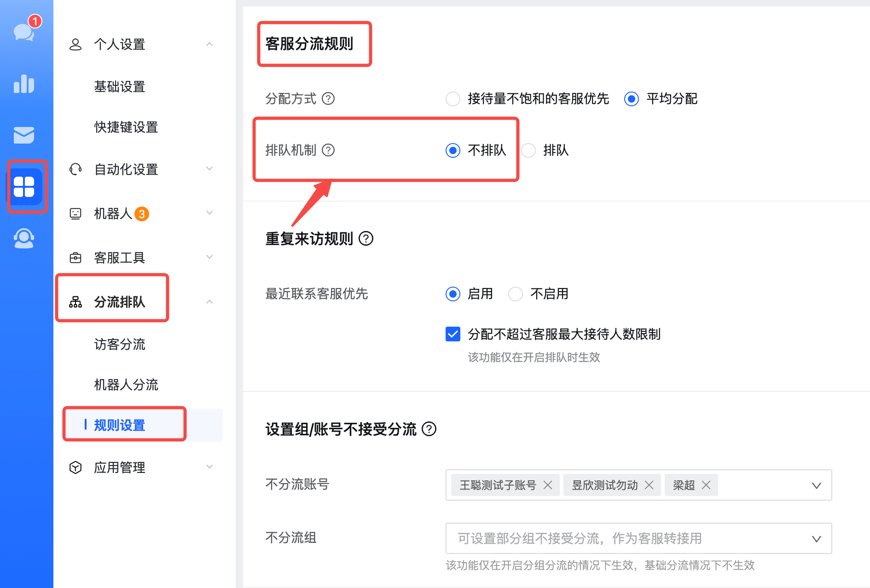Select 不启用 for 最近联系客服优先

pos(516,294)
